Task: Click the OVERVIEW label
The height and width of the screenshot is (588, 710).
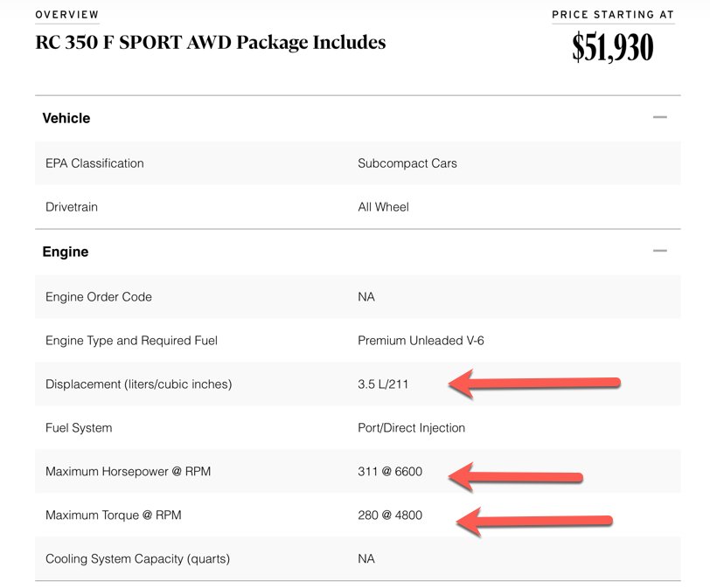Action: (x=67, y=15)
